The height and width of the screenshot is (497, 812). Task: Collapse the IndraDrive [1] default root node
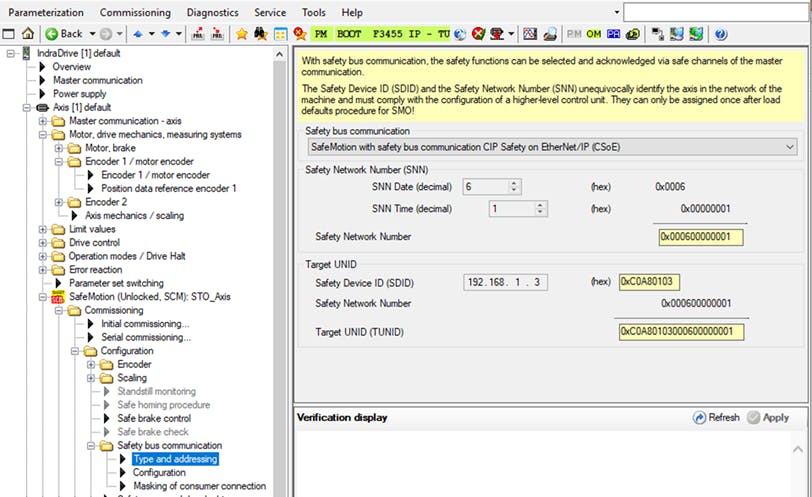point(10,53)
